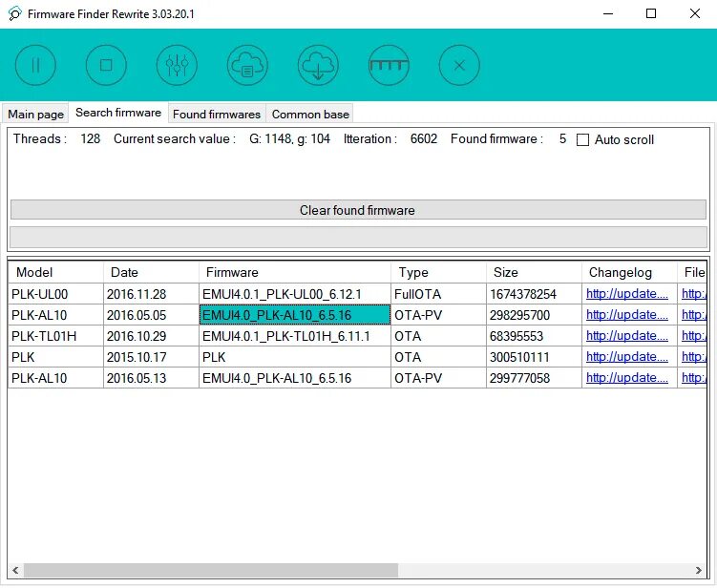
Task: Click the search value G: 1148, g: 104
Action: coord(289,139)
